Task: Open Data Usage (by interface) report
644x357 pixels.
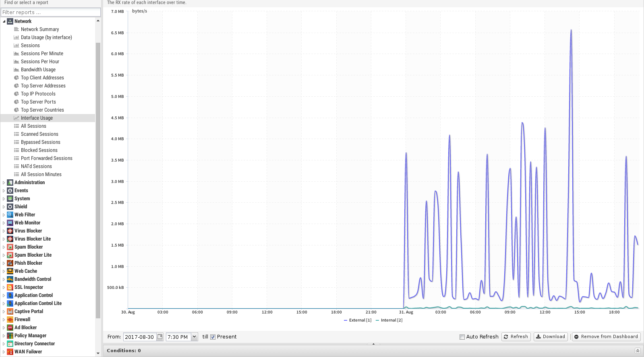Action: [46, 37]
